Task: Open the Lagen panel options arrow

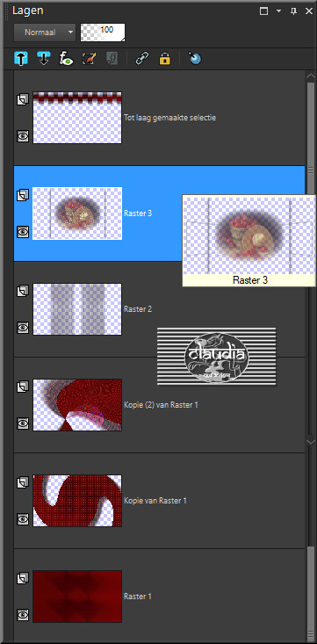Action: click(279, 11)
